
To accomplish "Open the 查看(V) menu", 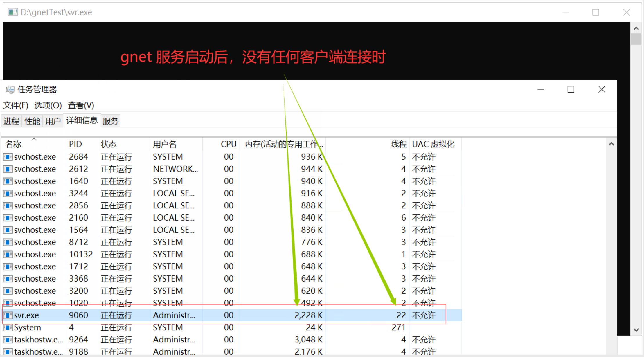I will (x=80, y=105).
